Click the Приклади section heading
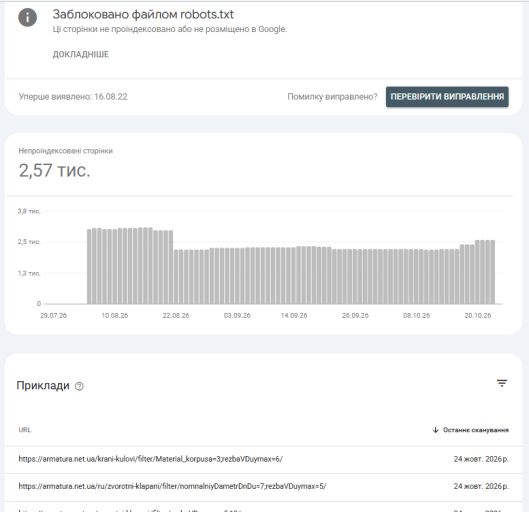529x512 pixels. (43, 386)
